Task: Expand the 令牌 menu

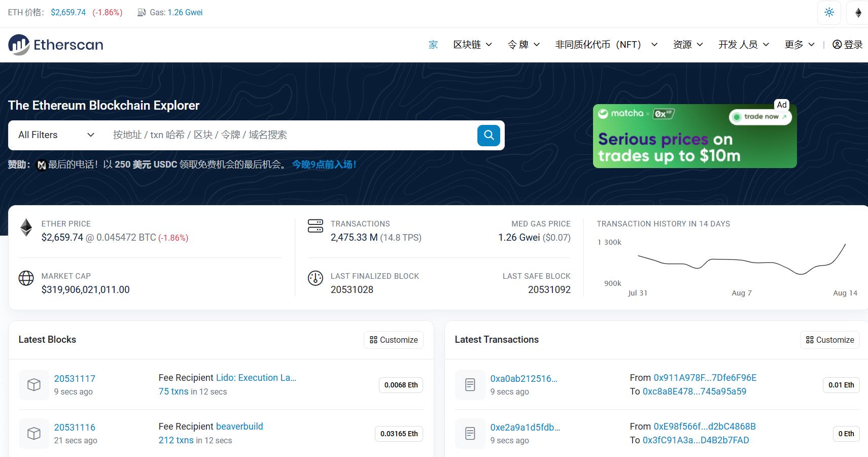Action: [x=524, y=45]
